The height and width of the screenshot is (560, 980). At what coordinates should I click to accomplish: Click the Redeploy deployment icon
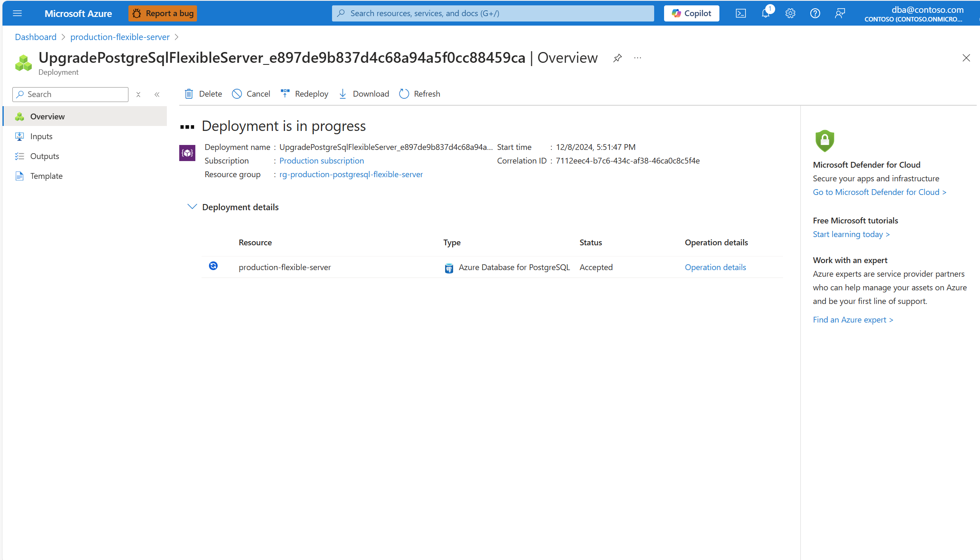(x=285, y=94)
